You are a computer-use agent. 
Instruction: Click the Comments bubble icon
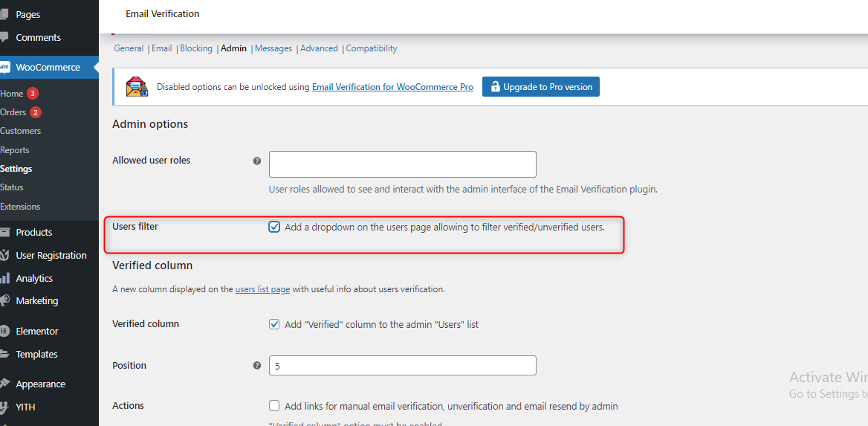[x=4, y=38]
